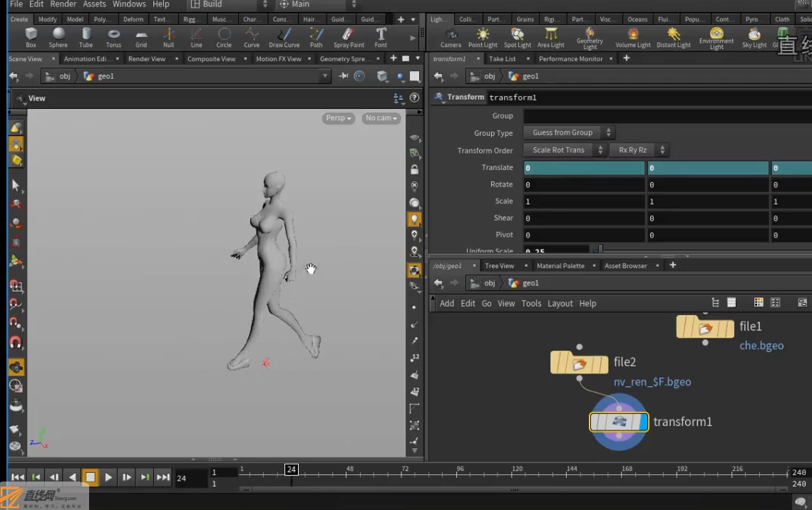
Task: Add an Environment Light
Action: (x=716, y=38)
